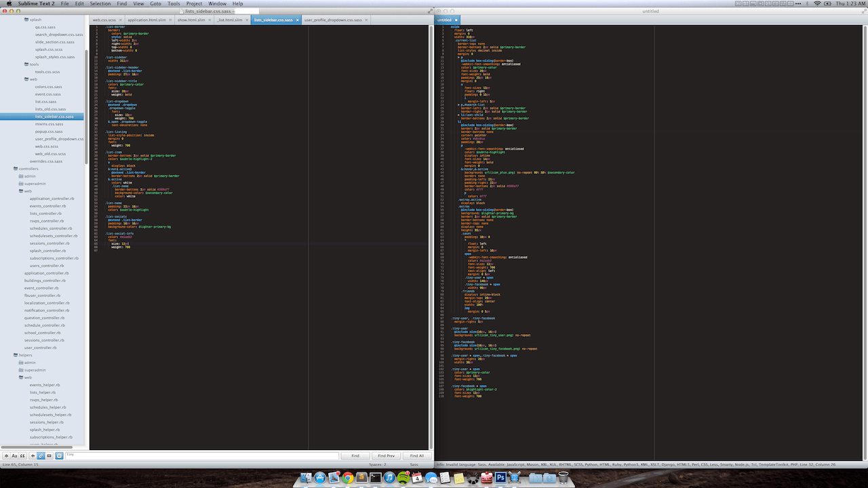Image resolution: width=868 pixels, height=488 pixels.
Task: Open Sublime Text 2 application menu
Action: pyautogui.click(x=36, y=3)
